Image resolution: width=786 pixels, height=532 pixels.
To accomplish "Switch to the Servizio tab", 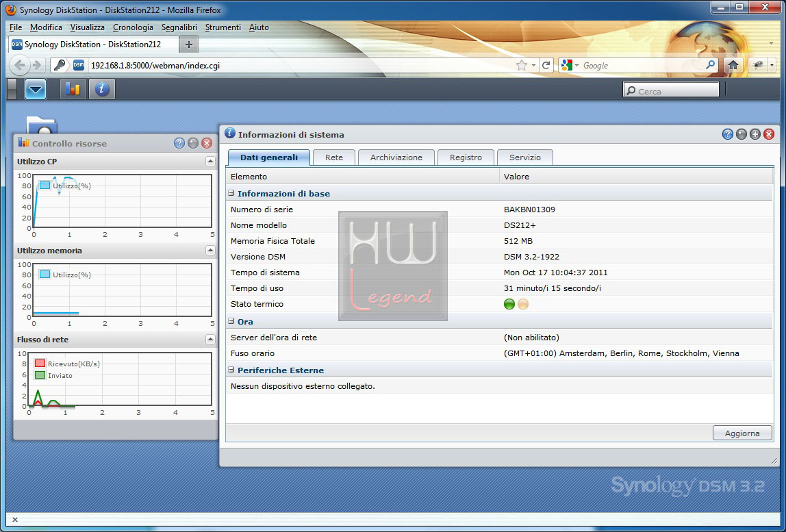I will click(525, 157).
